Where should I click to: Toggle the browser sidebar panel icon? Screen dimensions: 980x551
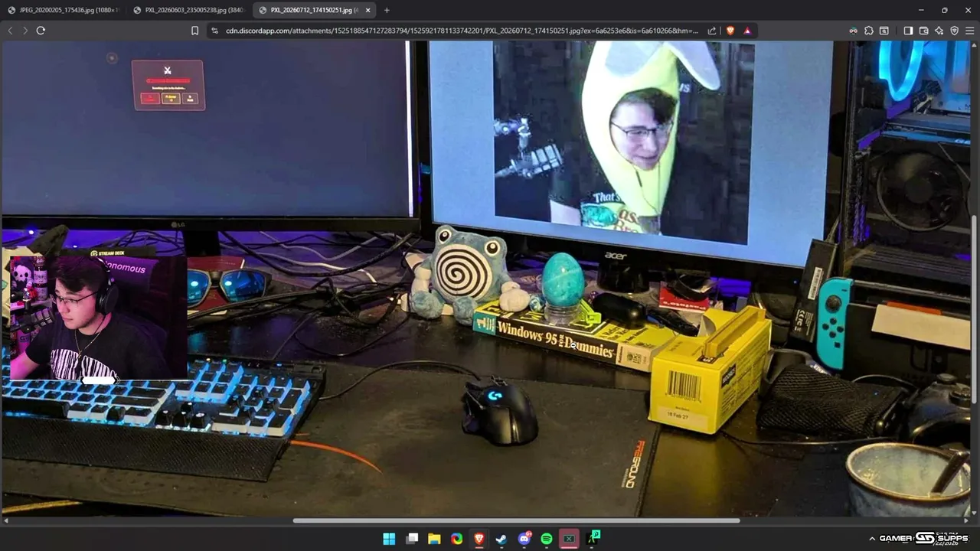(x=908, y=31)
